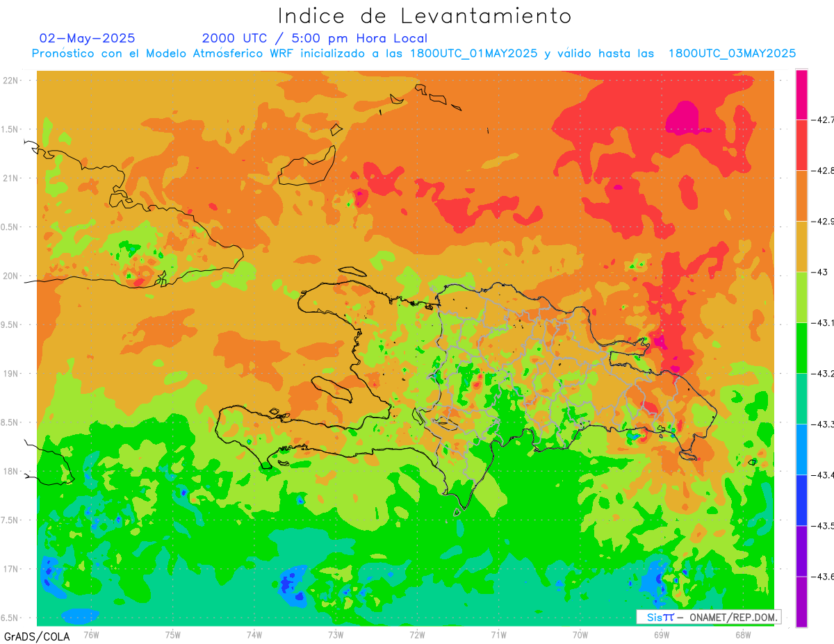Click the '70W' longitude label
This screenshot has height=644, width=834.
(580, 635)
